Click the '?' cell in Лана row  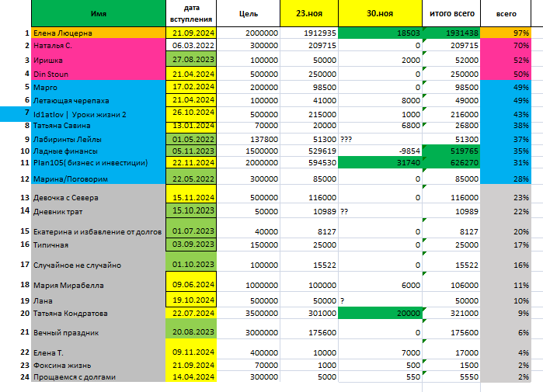pyautogui.click(x=380, y=300)
